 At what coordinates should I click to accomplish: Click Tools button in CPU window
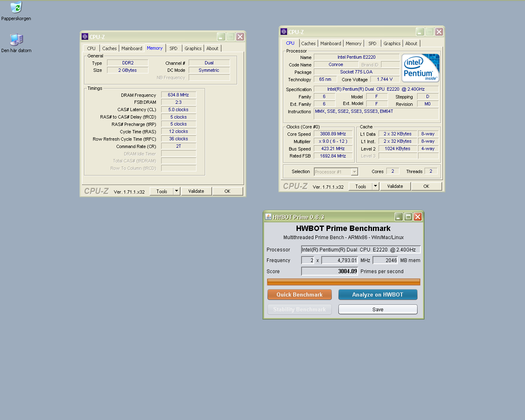[x=361, y=186]
